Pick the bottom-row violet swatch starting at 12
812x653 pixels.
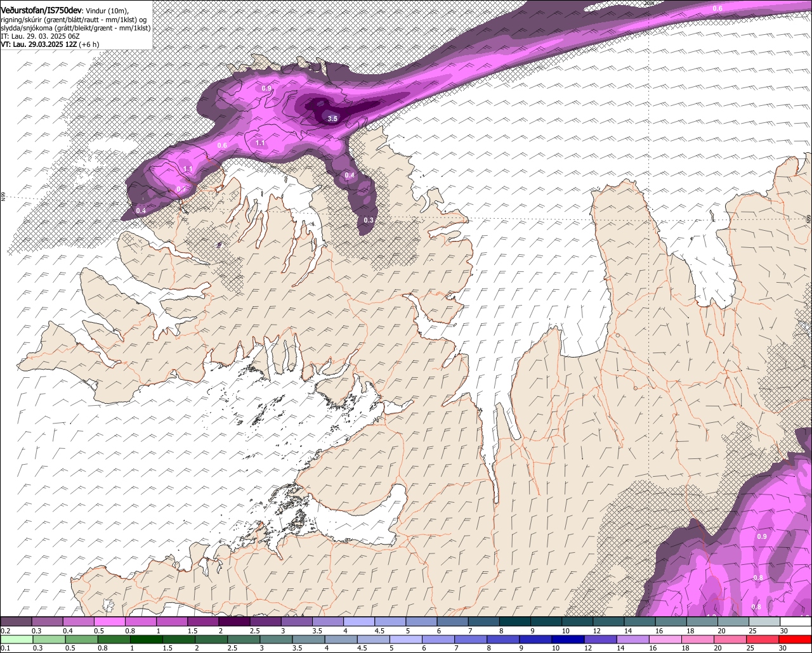601,640
